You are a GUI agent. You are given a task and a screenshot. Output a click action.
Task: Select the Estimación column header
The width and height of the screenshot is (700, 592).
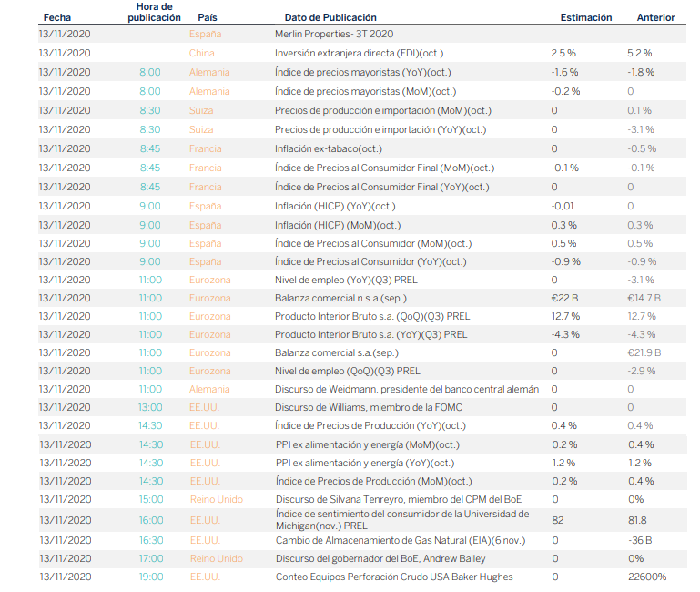[585, 17]
